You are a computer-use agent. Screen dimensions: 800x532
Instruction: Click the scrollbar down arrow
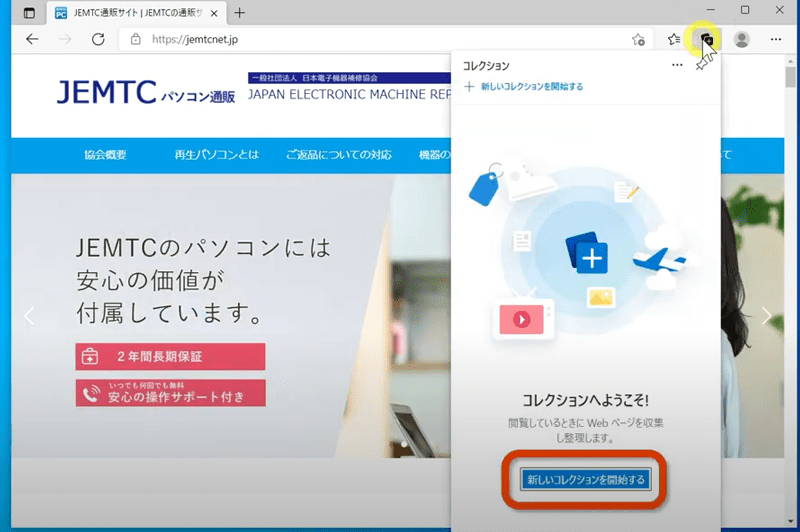790,521
